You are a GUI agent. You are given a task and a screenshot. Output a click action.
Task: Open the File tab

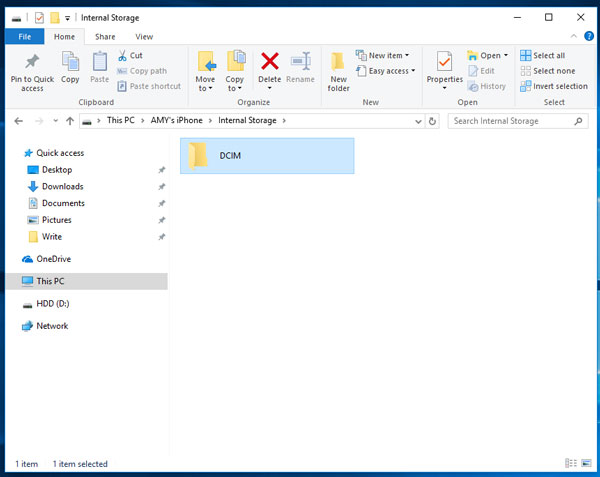25,37
